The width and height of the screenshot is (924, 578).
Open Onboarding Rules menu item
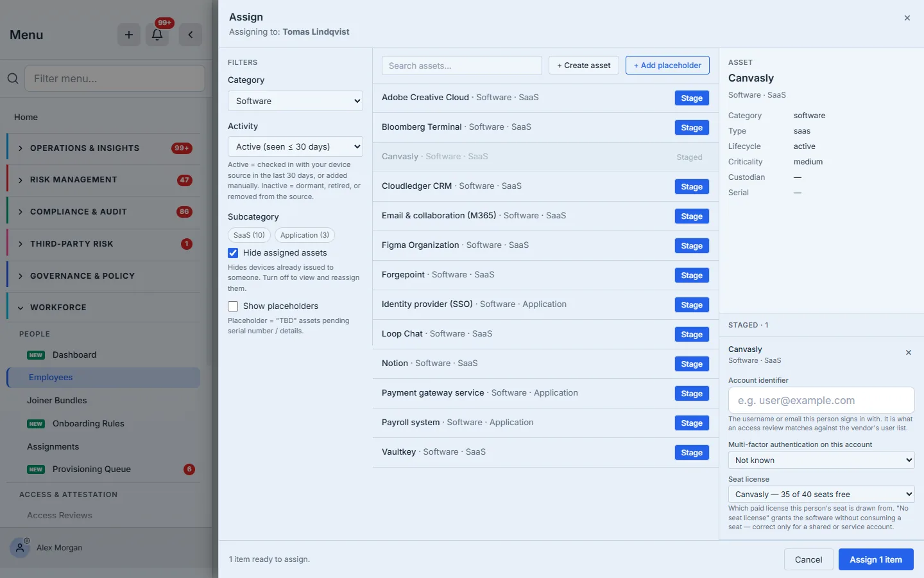(x=89, y=424)
